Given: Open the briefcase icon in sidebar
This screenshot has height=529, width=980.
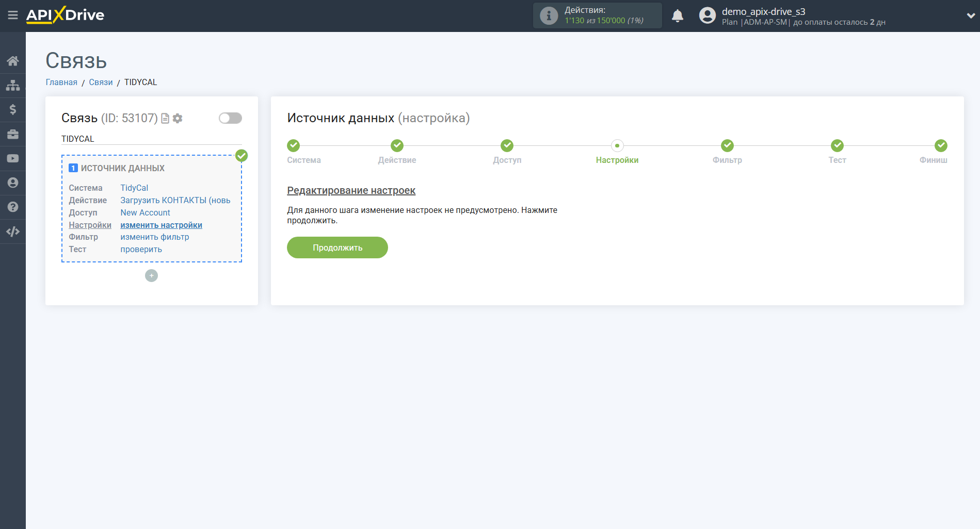Looking at the screenshot, I should click(x=13, y=134).
